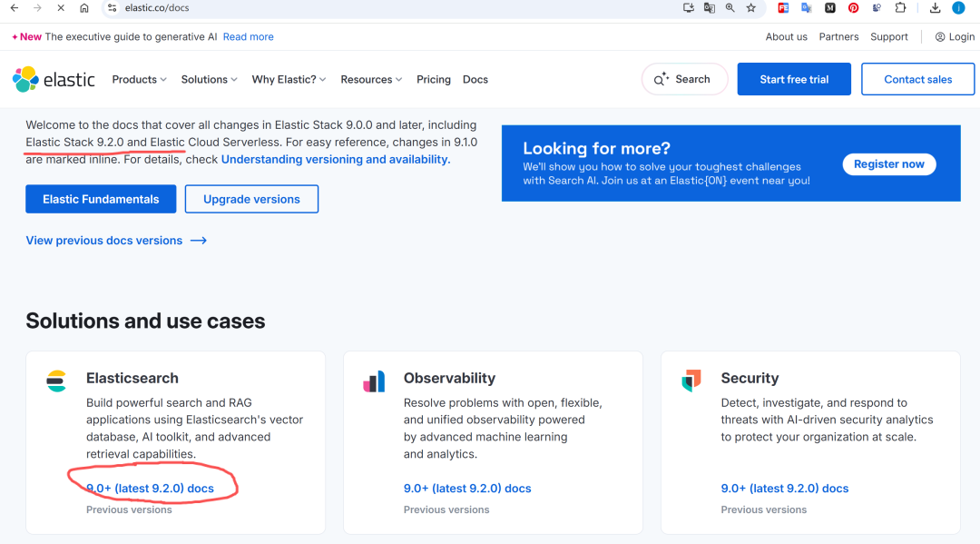Click Contact sales button
This screenshot has width=980, height=544.
point(917,79)
